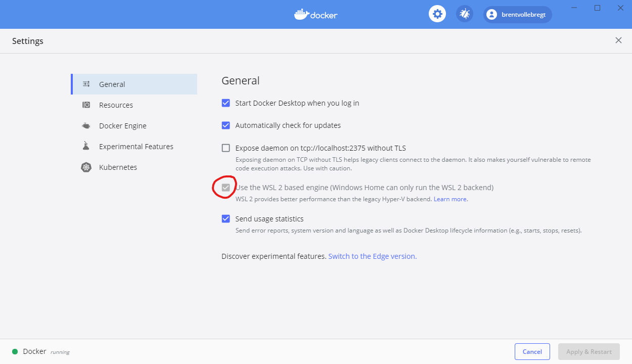Click the green Docker running status dot

tap(15, 351)
